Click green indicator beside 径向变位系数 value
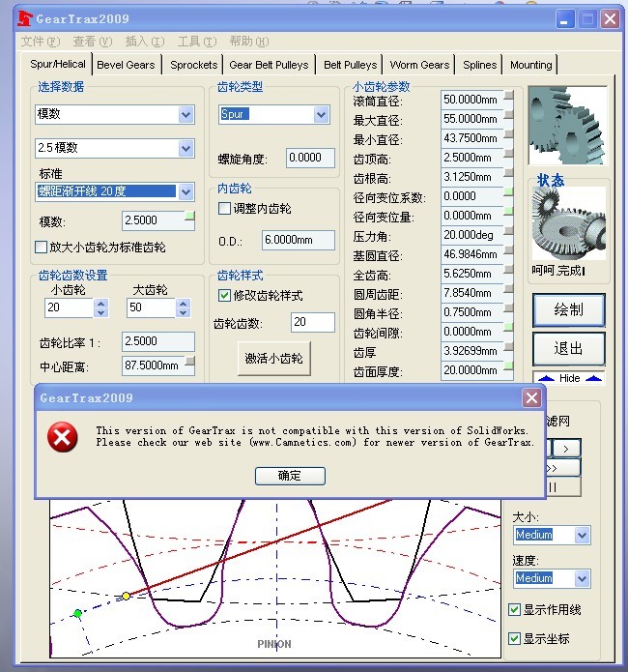Screen dimensions: 628x672 pos(508,191)
